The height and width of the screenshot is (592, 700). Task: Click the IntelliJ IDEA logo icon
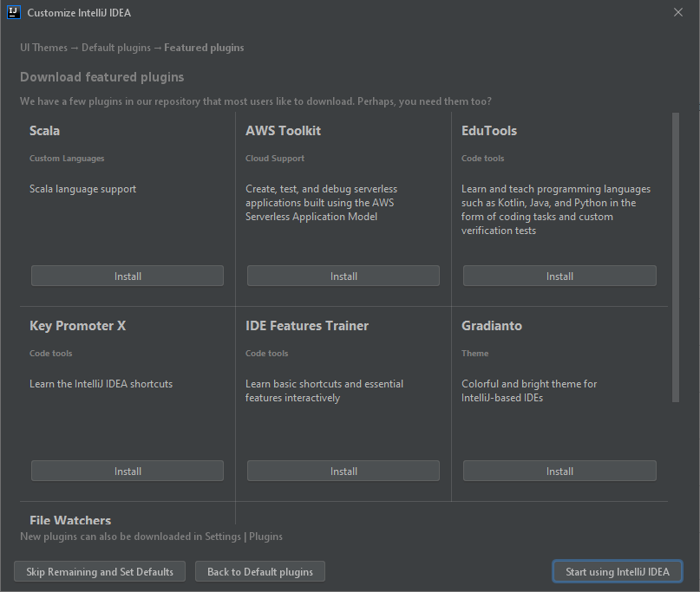14,12
